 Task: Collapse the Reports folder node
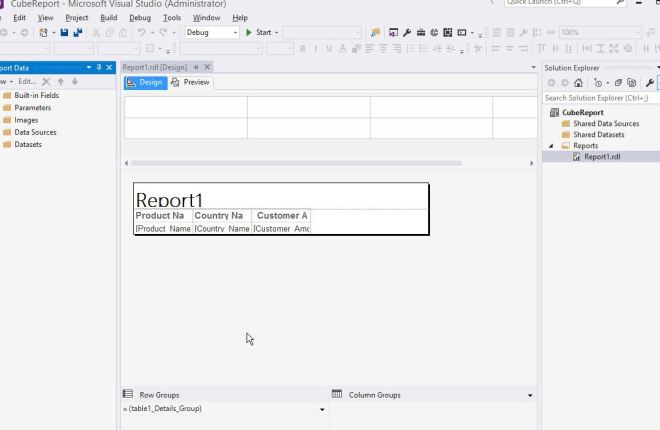coord(550,146)
